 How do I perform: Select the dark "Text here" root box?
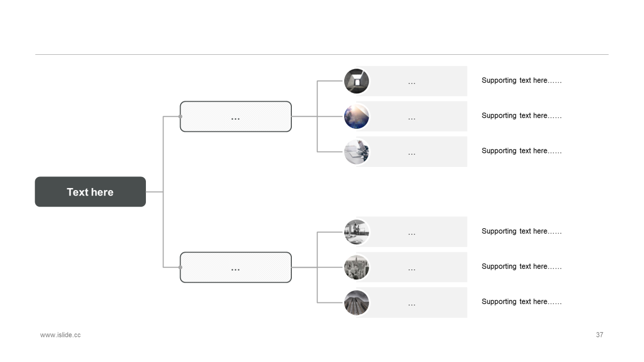click(90, 192)
